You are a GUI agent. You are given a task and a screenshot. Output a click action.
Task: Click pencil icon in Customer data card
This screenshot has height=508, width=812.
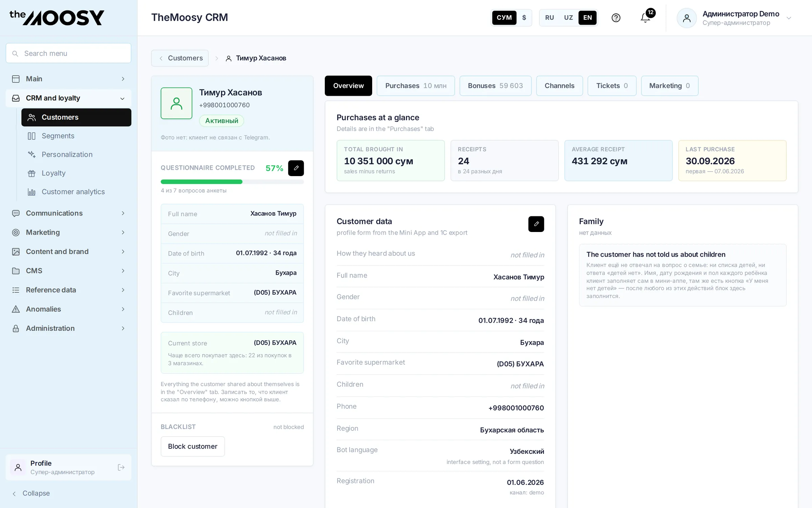pos(536,224)
